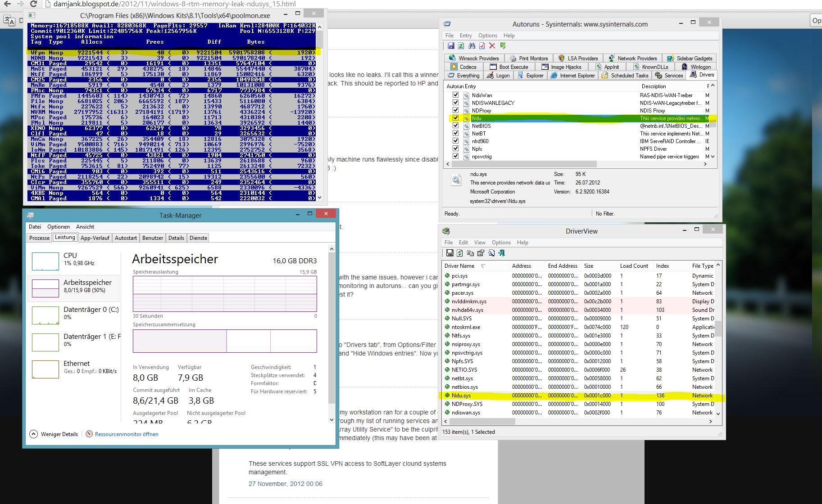Screen dimensions: 822x504
Task: Select the Arbeitsspeicher item in Task-Manager sidebar
Action: (74, 288)
